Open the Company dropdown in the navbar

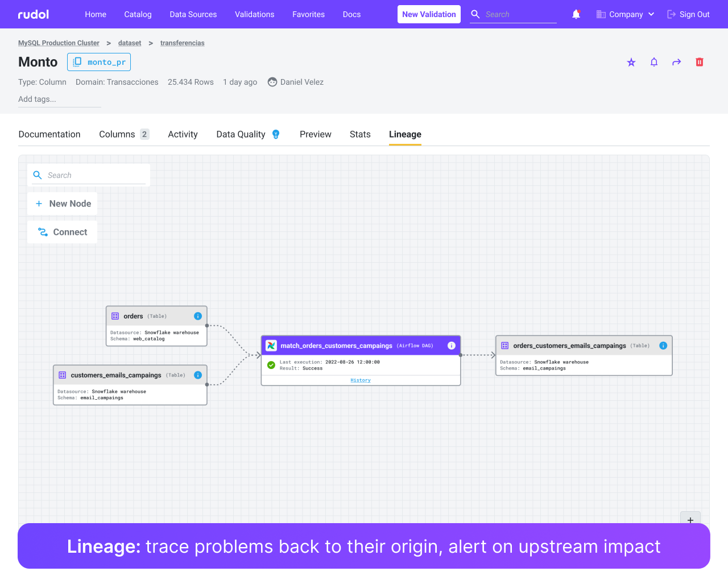[625, 14]
